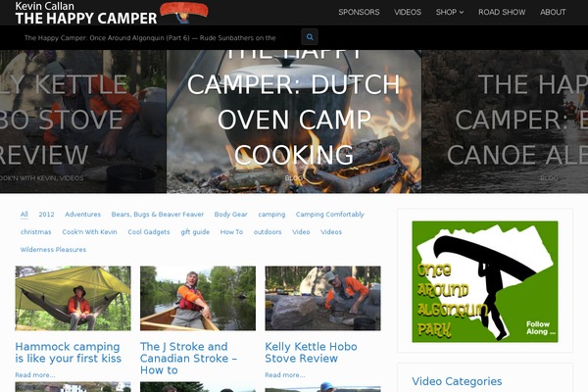Click the Kelly Kettle Hobo Stove thumbnail

pos(322,298)
